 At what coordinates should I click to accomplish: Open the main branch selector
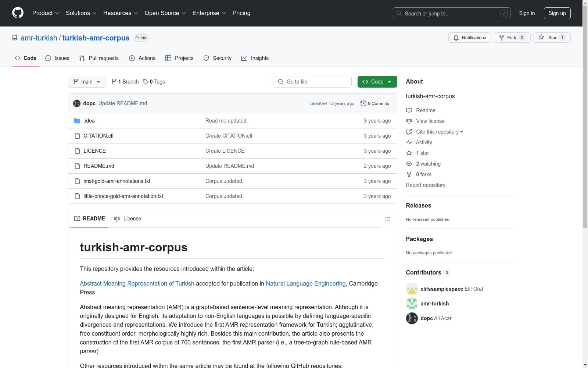(x=87, y=82)
